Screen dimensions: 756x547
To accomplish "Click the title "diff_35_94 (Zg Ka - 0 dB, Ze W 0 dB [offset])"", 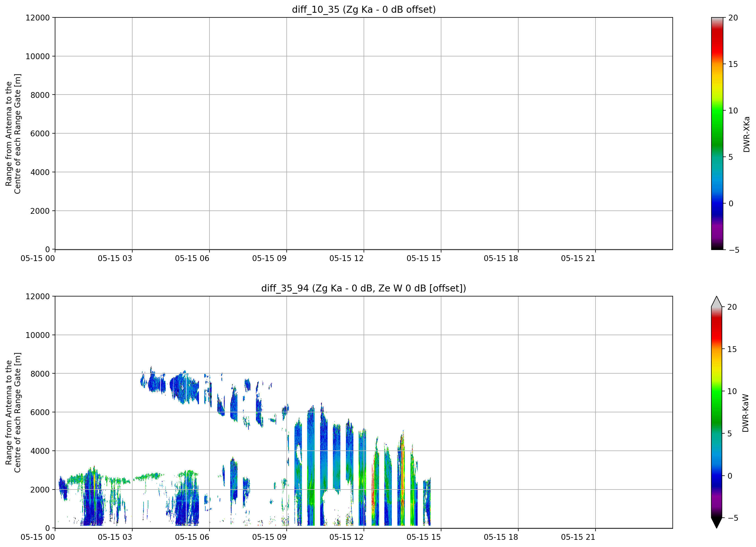I will tap(364, 288).
